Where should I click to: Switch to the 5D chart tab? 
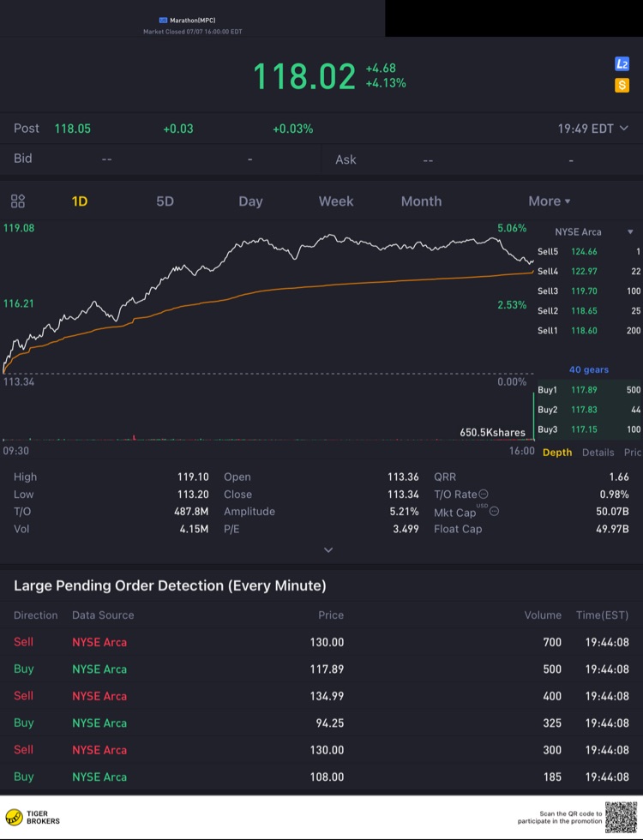pyautogui.click(x=165, y=201)
